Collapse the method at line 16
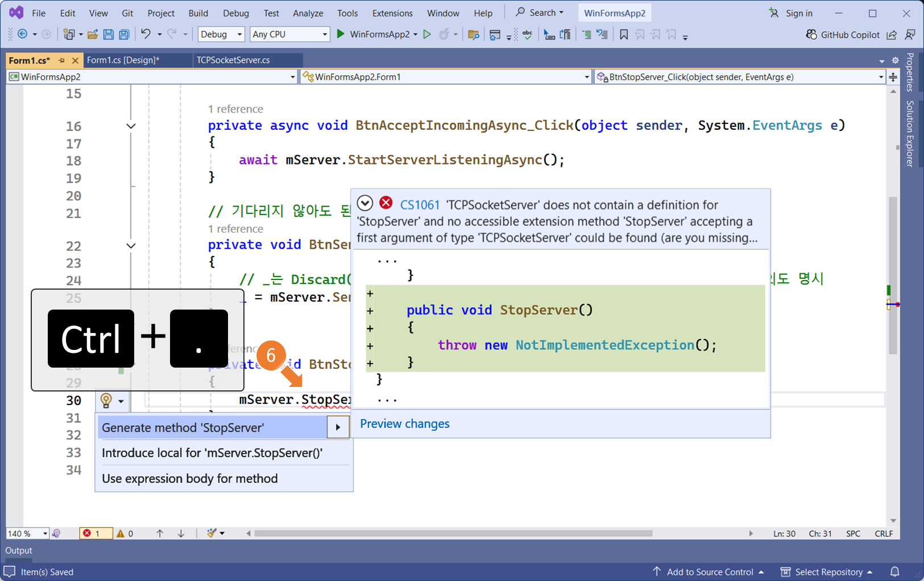Viewport: 924px width, 581px height. 131,126
